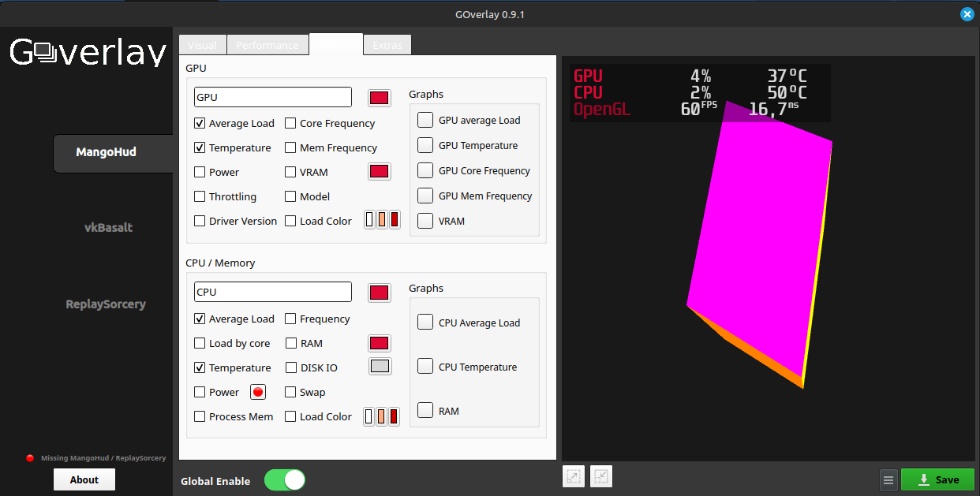Screen dimensions: 980x496
Task: Select ReplaySorcery in the sidebar
Action: point(106,304)
